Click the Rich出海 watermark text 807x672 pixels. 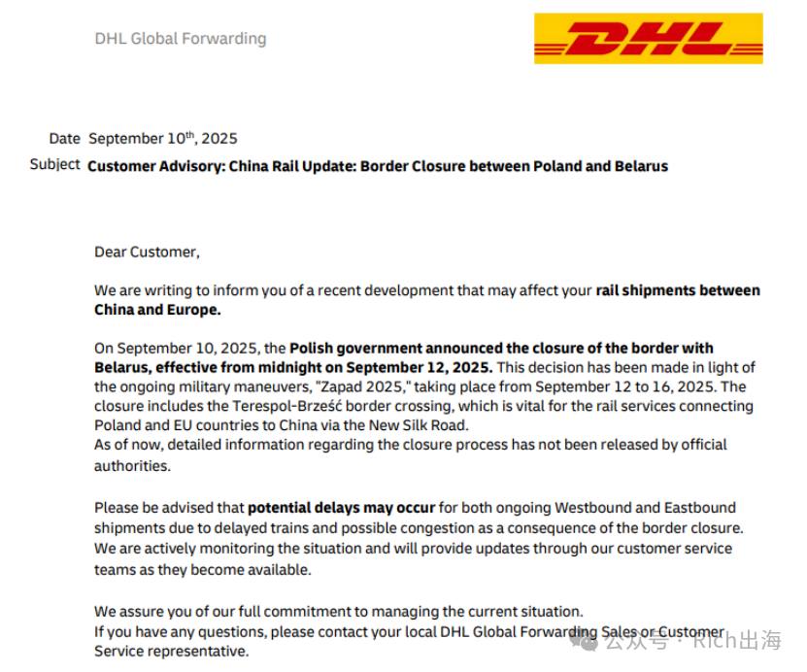737,641
